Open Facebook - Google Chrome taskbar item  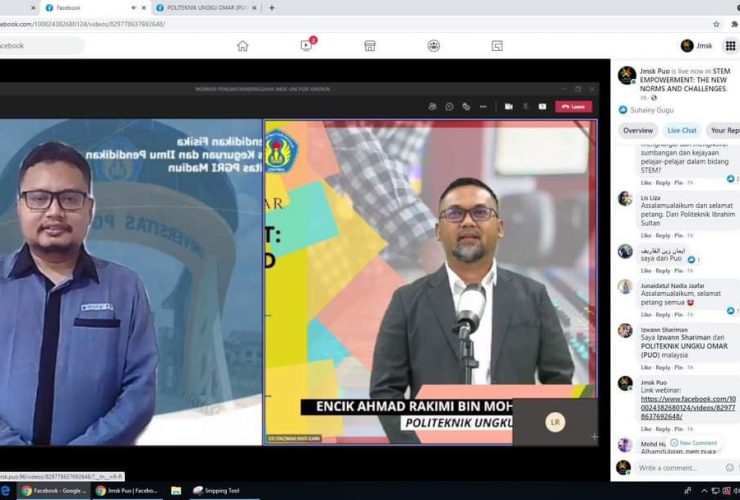coord(54,491)
